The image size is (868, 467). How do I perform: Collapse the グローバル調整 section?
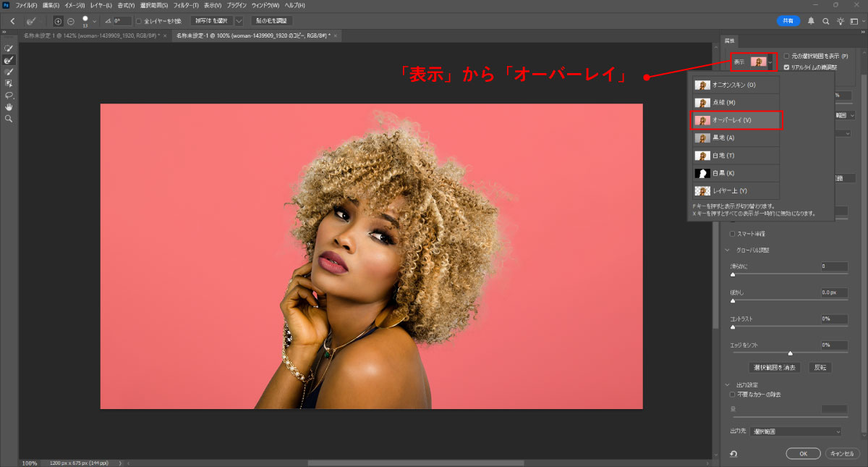pyautogui.click(x=728, y=251)
